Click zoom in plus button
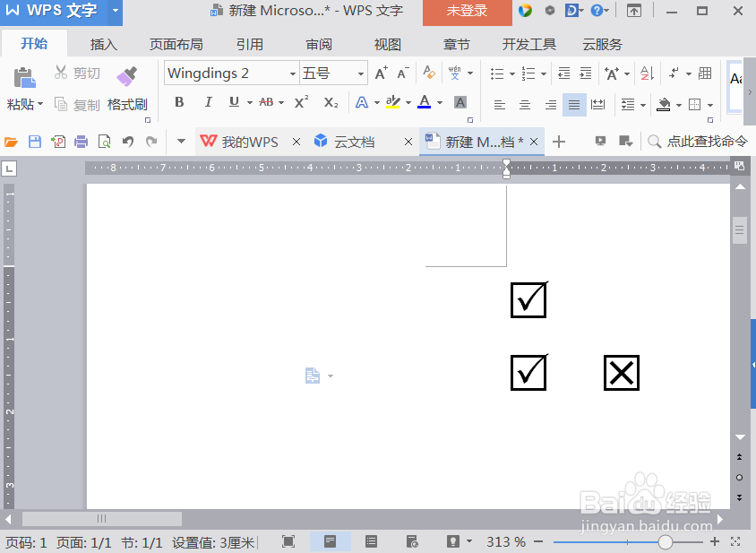 tap(715, 542)
